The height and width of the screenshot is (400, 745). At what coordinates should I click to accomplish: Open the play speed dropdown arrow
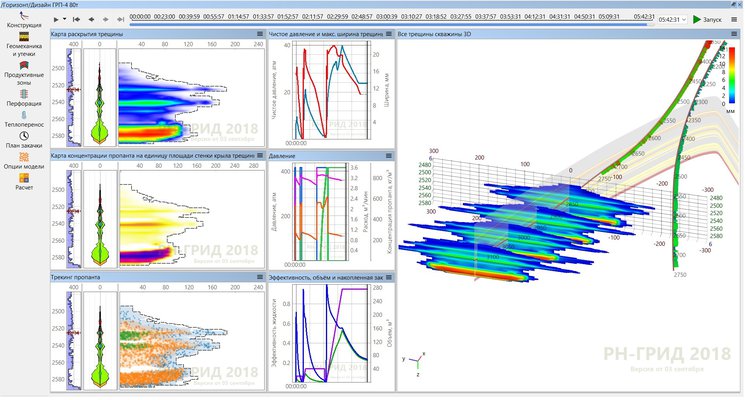click(x=65, y=19)
